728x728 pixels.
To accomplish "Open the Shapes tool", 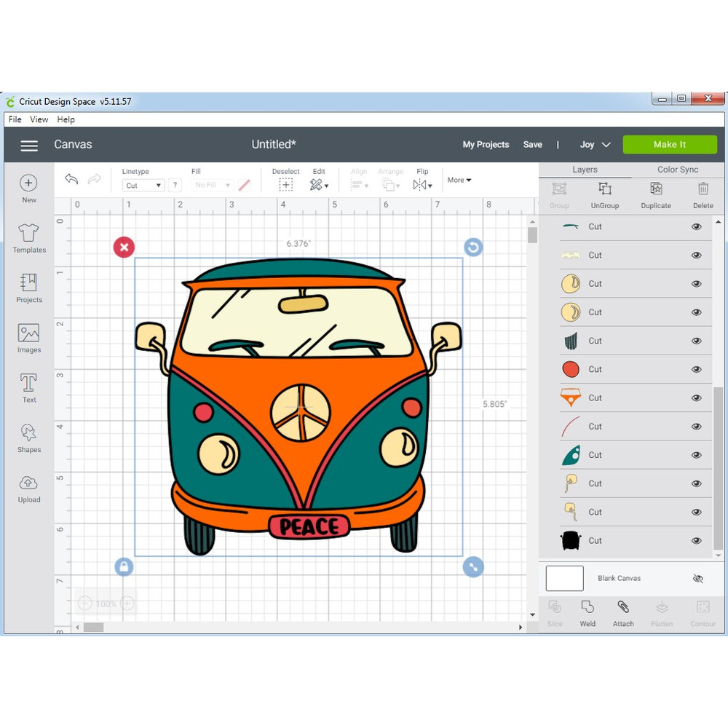I will 29,438.
